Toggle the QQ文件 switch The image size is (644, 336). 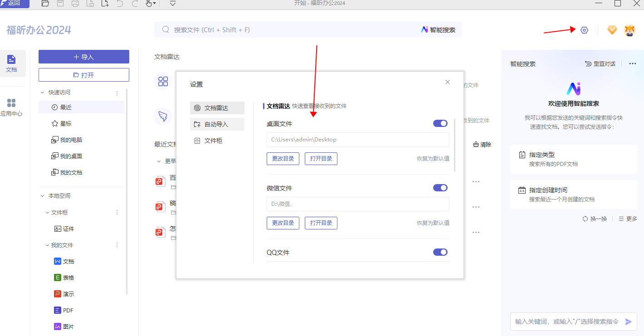(440, 252)
